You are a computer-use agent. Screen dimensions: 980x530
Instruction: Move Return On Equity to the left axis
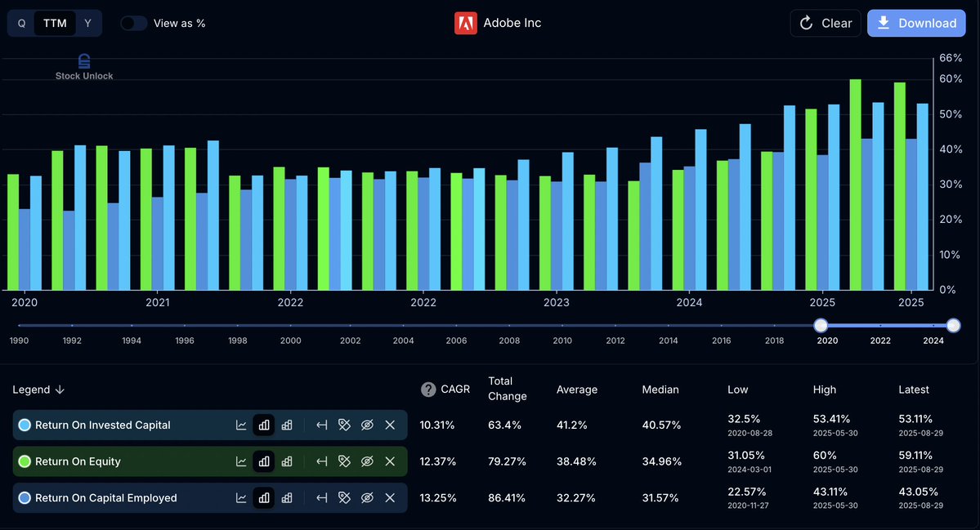pyautogui.click(x=321, y=461)
